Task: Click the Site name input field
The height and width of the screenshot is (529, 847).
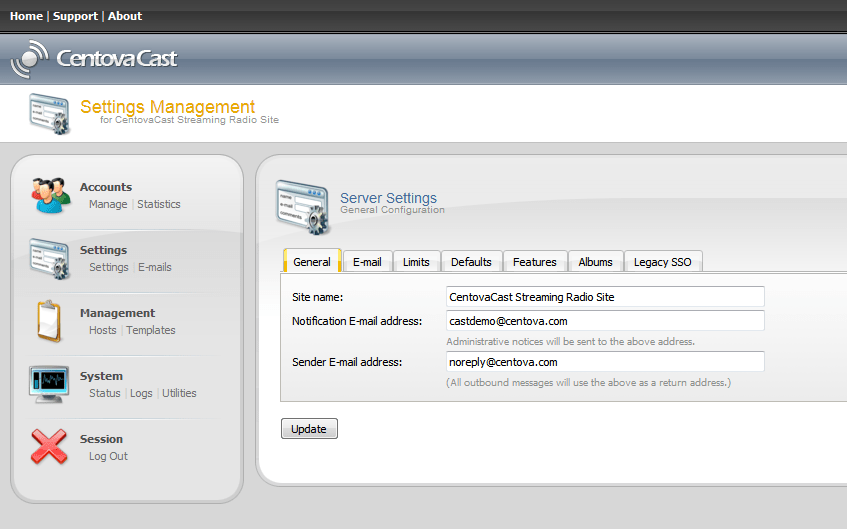Action: [x=605, y=297]
